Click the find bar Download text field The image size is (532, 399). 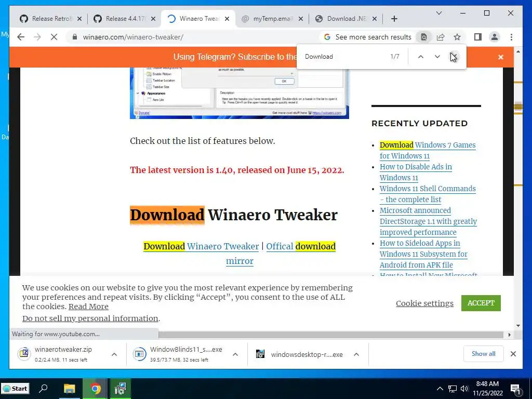(x=343, y=57)
